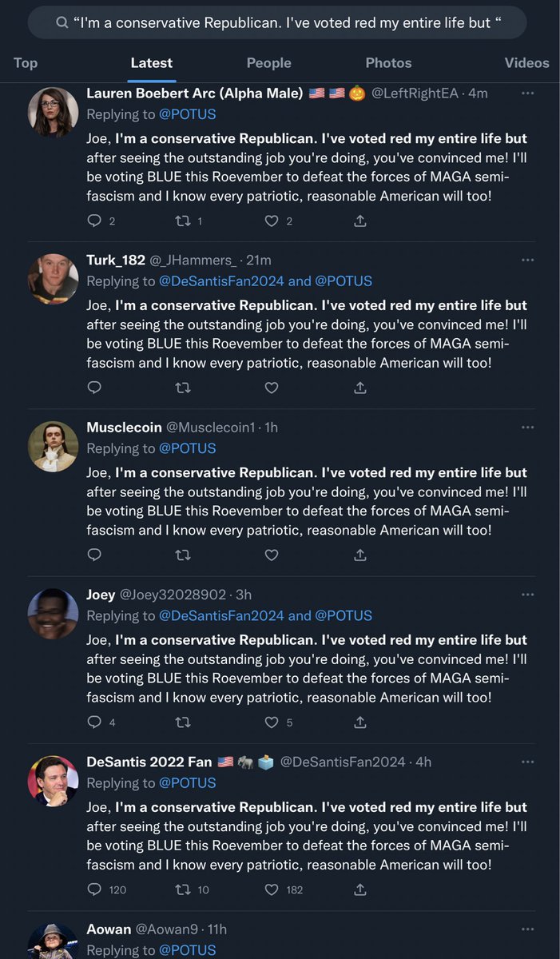Like Joey's tweet with 5 likes

[x=272, y=722]
